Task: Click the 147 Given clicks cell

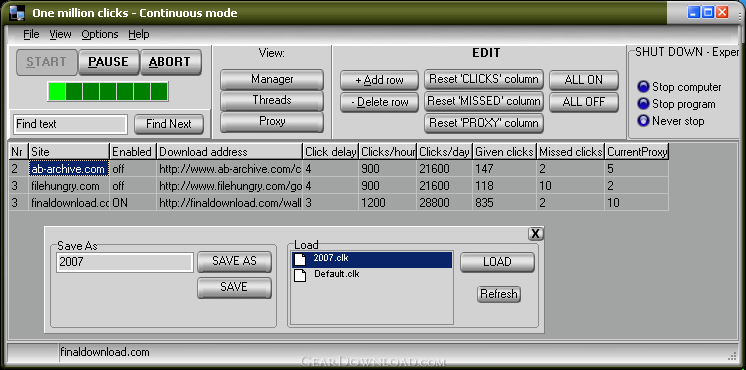Action: 505,168
